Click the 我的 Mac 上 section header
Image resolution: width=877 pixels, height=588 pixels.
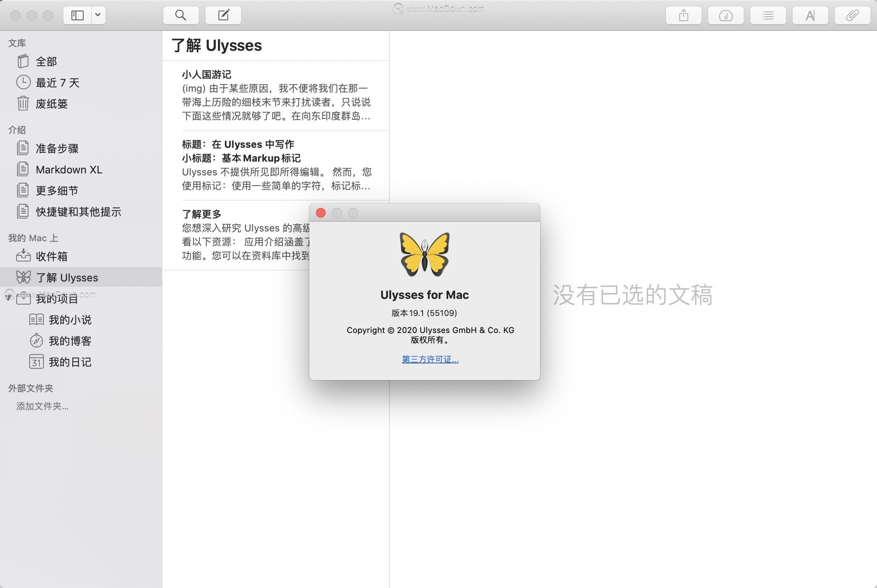tap(33, 238)
